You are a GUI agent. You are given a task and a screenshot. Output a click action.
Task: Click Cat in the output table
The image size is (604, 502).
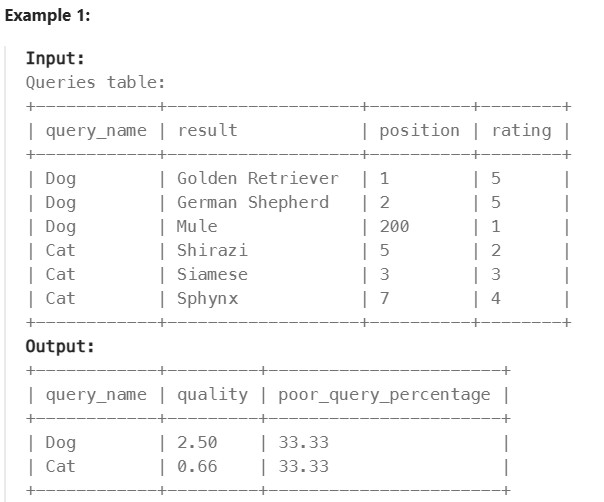[60, 466]
